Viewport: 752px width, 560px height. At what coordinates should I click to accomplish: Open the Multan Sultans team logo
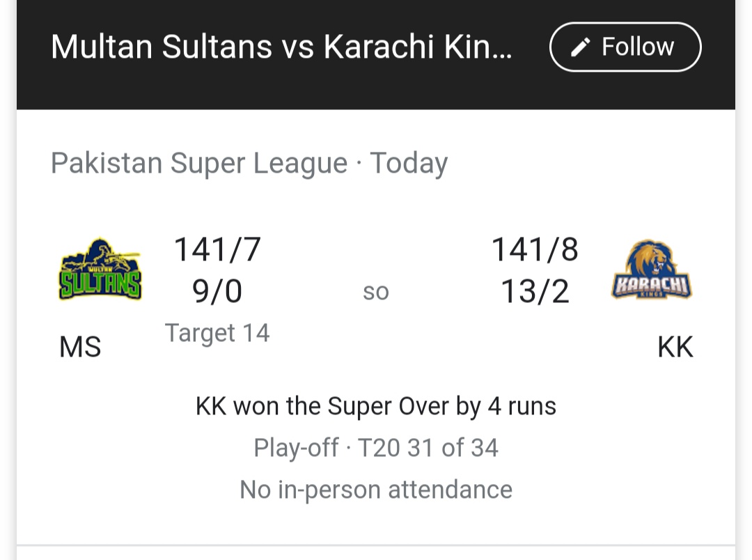[100, 269]
